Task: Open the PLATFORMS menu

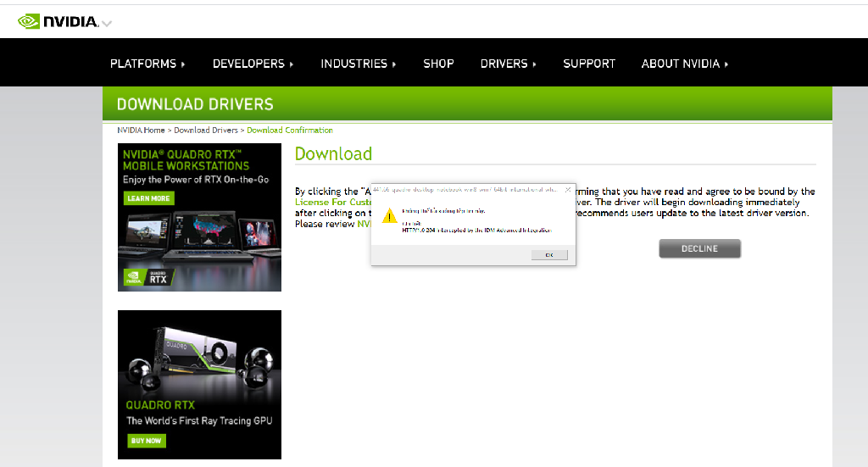Action: [x=147, y=64]
